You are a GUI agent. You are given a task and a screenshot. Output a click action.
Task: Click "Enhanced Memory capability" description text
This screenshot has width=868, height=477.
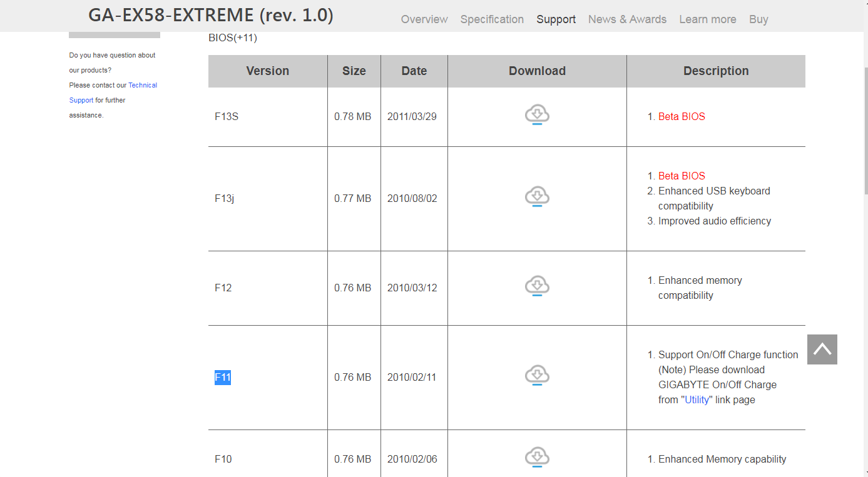pos(722,459)
